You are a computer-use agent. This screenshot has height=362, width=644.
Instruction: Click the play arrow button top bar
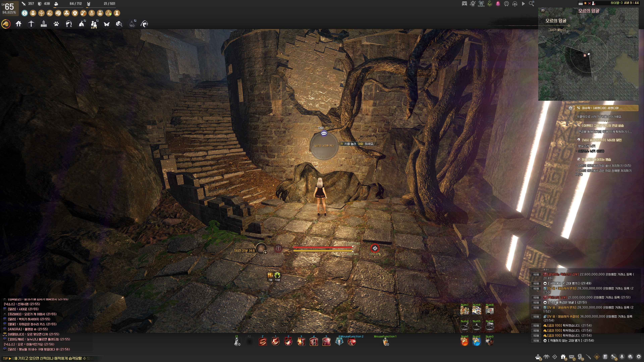tap(523, 4)
